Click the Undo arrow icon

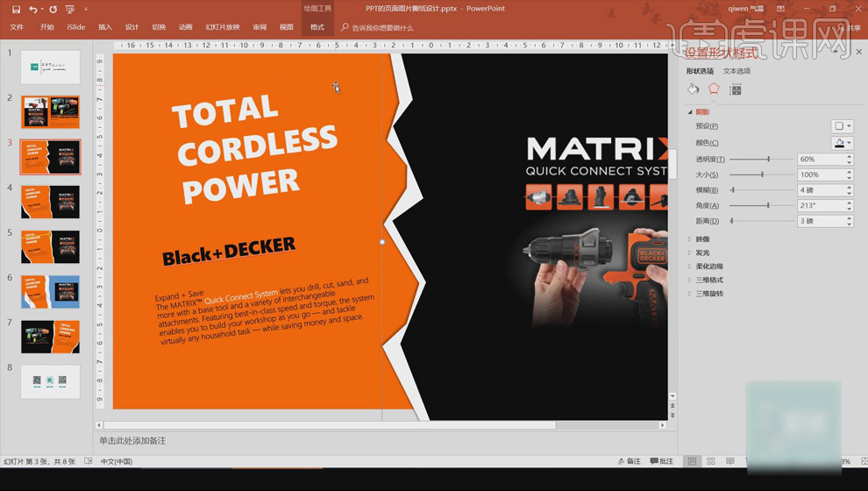[32, 9]
